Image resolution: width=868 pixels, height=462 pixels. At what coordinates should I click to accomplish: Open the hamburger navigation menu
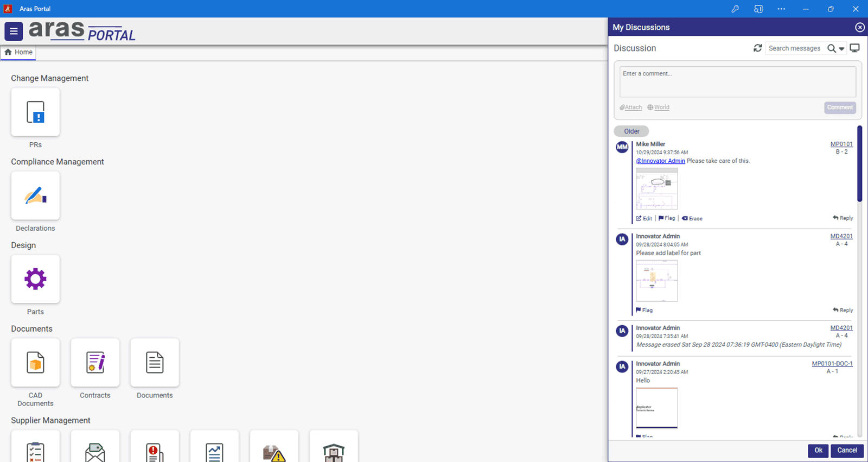(x=14, y=31)
